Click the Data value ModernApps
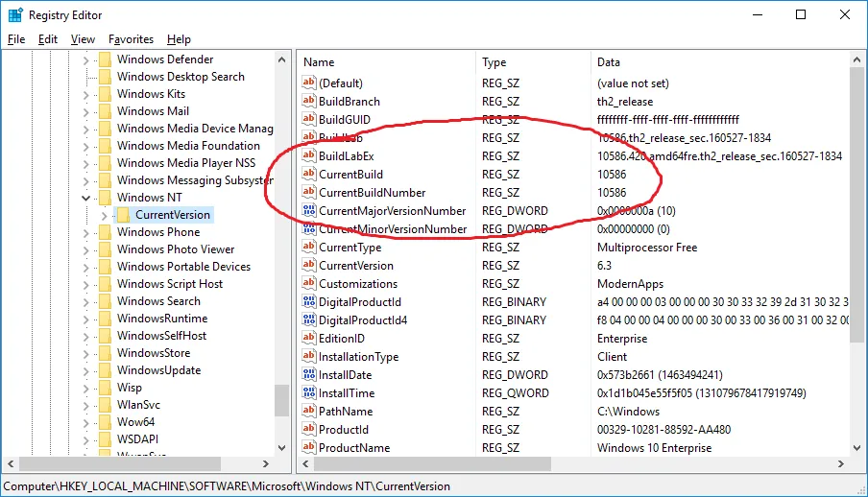 tap(630, 284)
